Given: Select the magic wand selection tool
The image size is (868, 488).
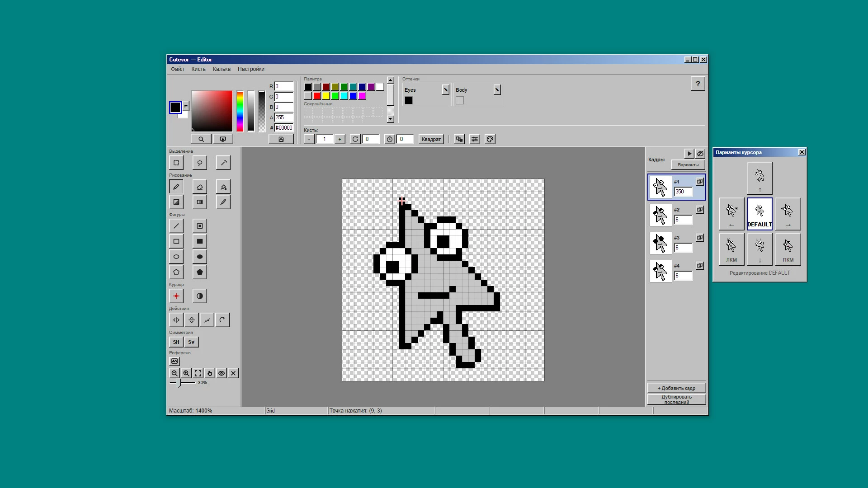Looking at the screenshot, I should [x=223, y=163].
